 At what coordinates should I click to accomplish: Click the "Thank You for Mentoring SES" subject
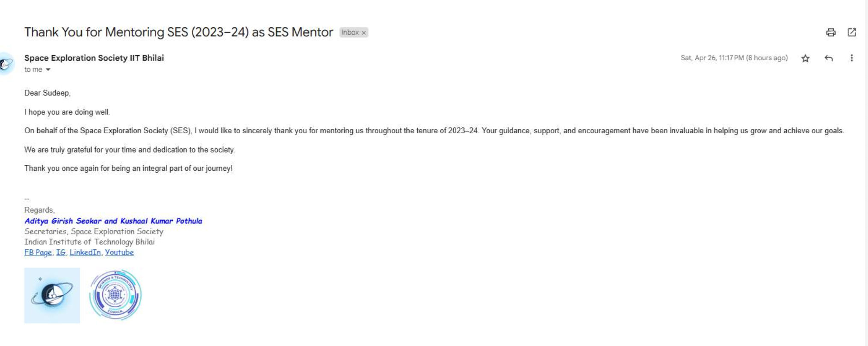178,32
